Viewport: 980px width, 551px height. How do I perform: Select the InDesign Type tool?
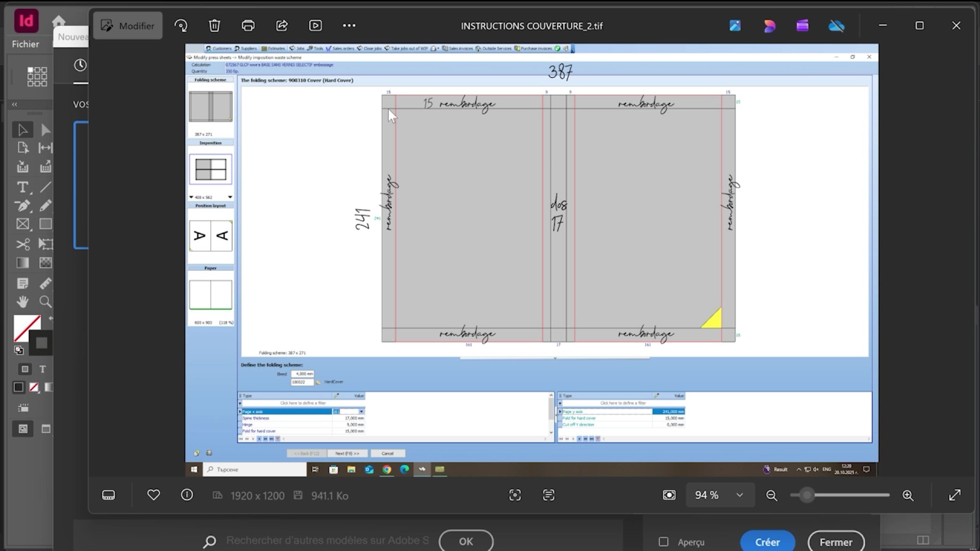22,187
